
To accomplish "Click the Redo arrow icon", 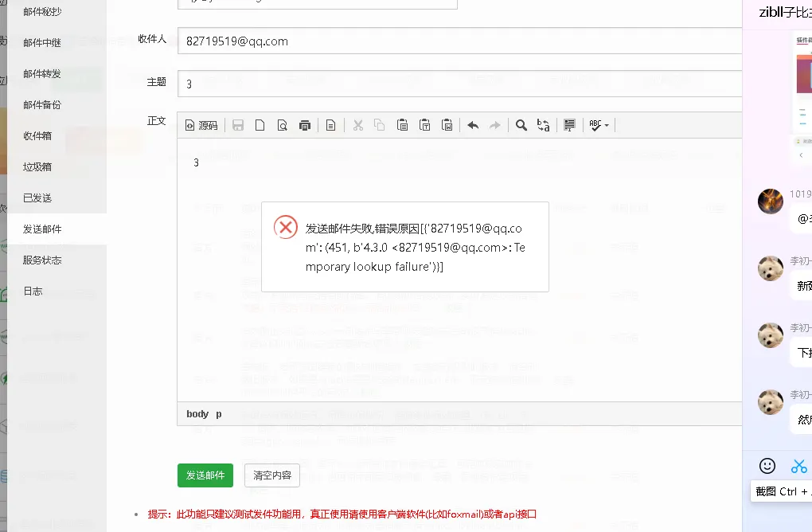I will point(495,125).
